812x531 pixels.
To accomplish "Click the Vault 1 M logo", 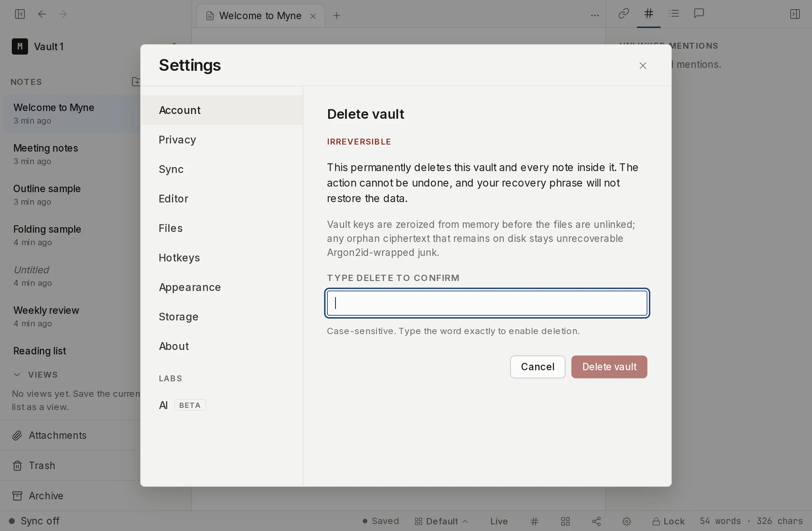I will coord(20,46).
